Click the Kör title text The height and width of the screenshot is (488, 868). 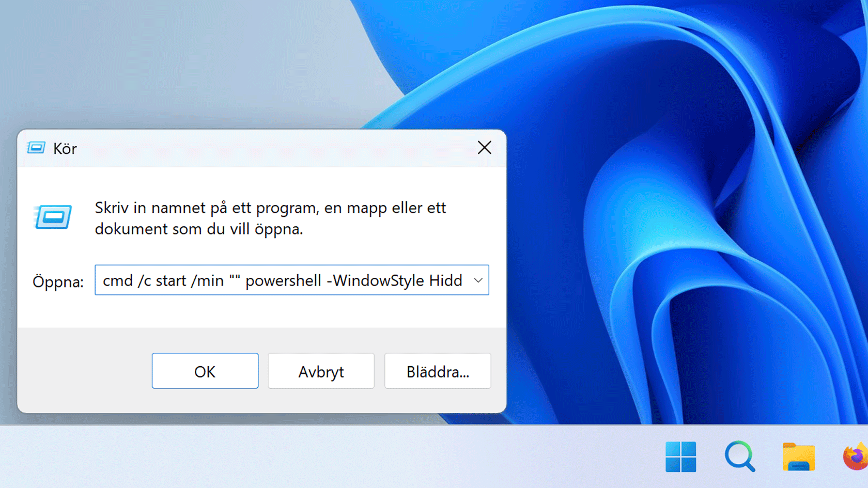(65, 149)
